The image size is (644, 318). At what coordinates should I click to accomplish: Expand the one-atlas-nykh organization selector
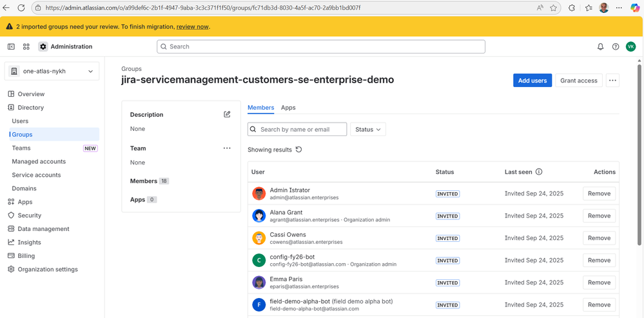[x=52, y=72]
